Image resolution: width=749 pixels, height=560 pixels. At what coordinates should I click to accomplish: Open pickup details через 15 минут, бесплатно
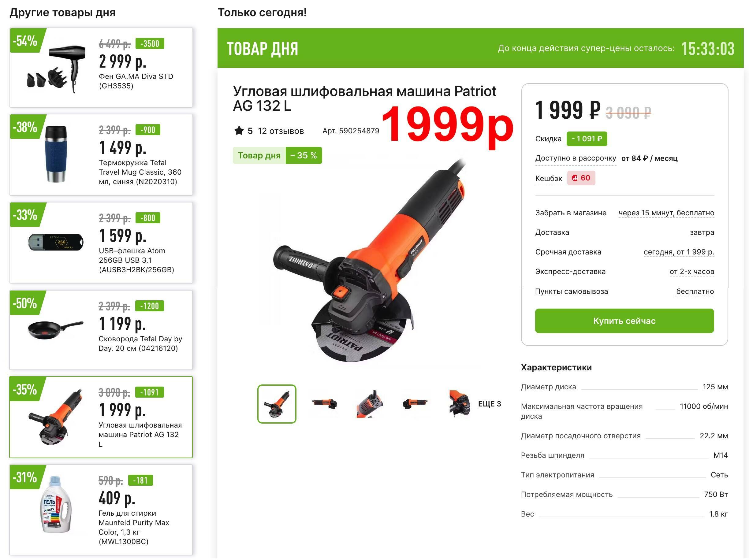pos(666,213)
